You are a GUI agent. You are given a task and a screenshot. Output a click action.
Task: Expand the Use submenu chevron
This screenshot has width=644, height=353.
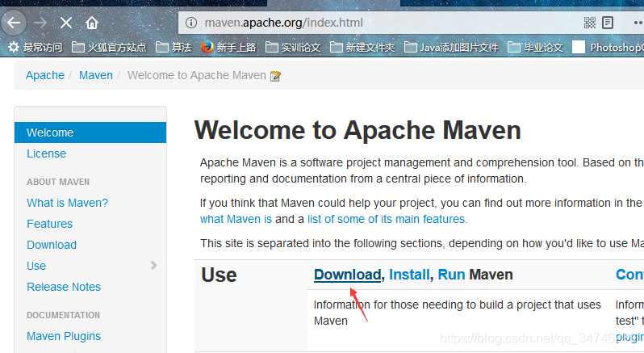[x=154, y=266]
